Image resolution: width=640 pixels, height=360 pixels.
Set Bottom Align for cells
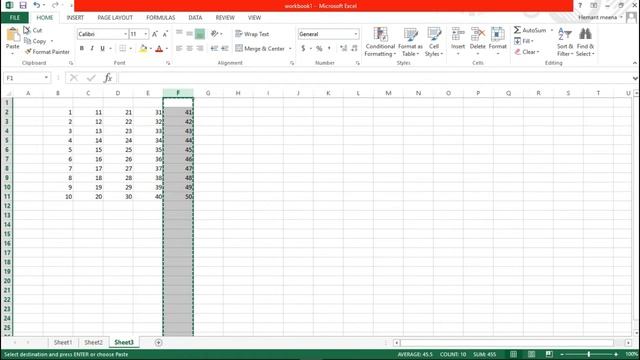(200, 34)
